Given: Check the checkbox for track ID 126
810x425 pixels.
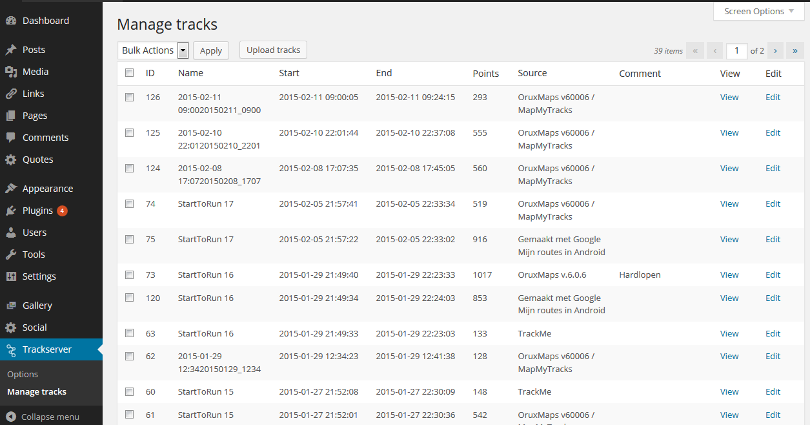Looking at the screenshot, I should (x=130, y=97).
